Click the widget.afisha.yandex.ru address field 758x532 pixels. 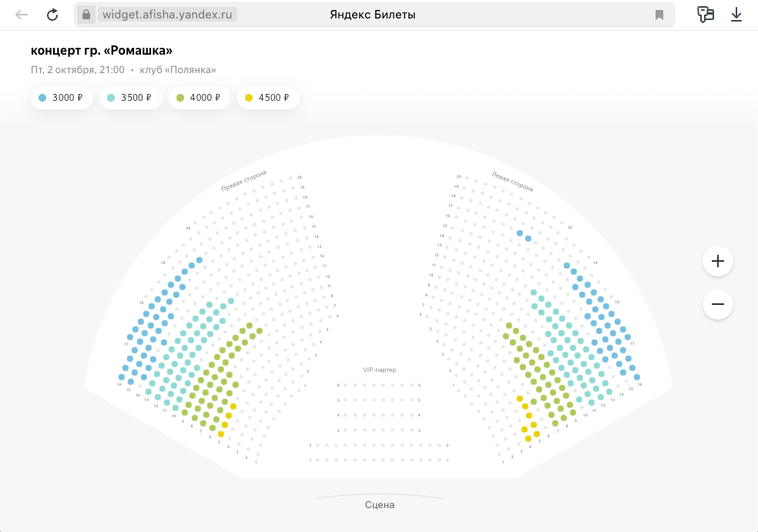point(167,15)
